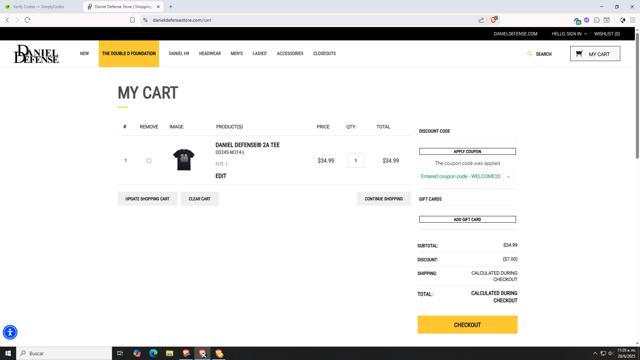Open Microsoft Edge from the taskbar
The height and width of the screenshot is (360, 640).
153,353
